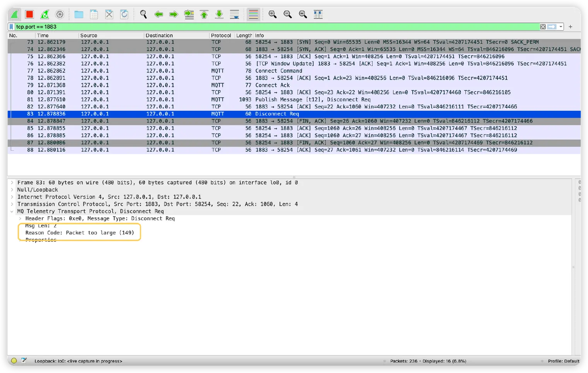
Task: Go forward to next packet arrow
Action: tap(174, 14)
